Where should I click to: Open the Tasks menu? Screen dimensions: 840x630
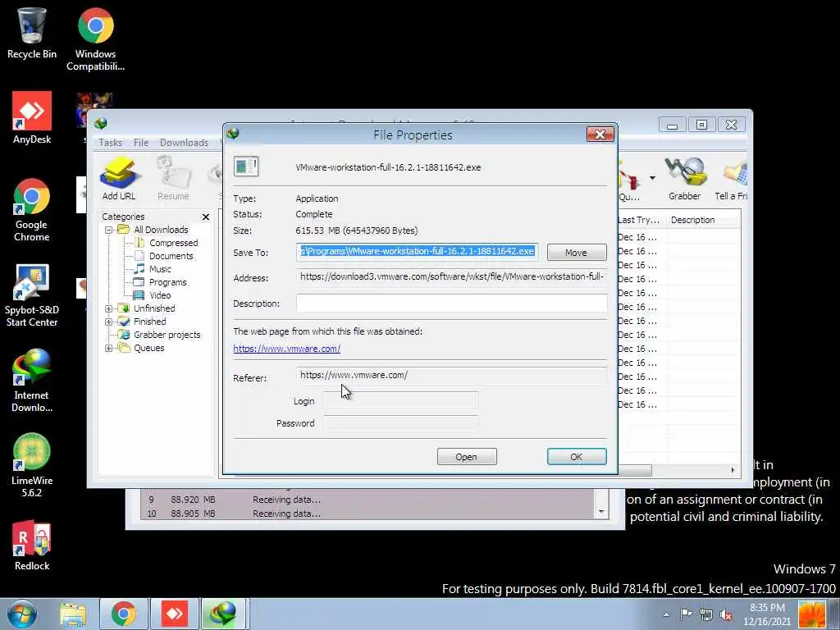tap(111, 143)
